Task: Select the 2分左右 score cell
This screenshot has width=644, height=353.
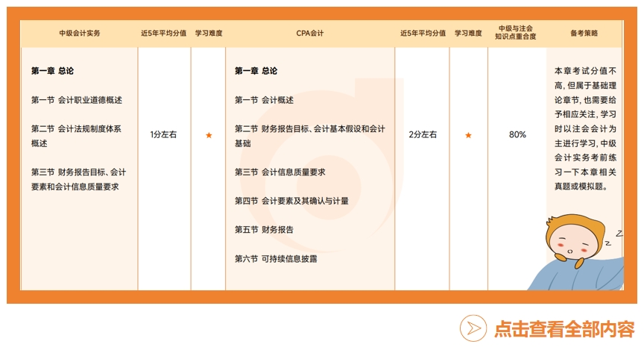Action: point(423,134)
